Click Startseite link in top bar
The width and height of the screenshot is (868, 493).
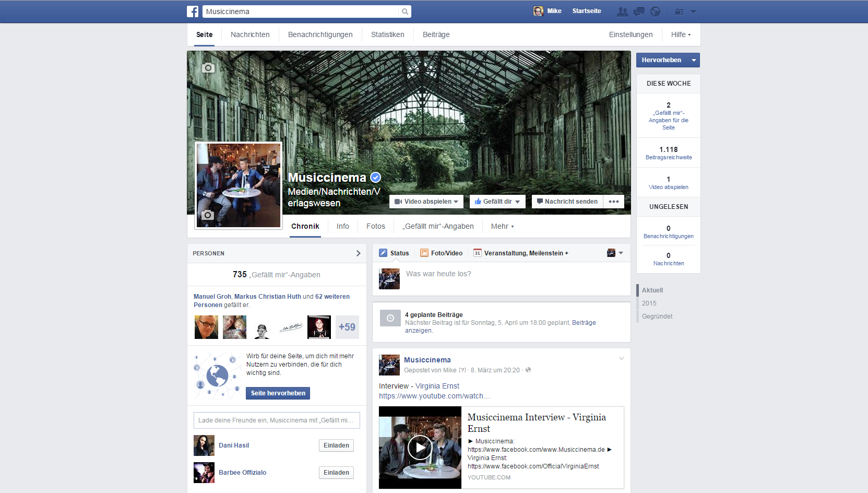pos(587,11)
